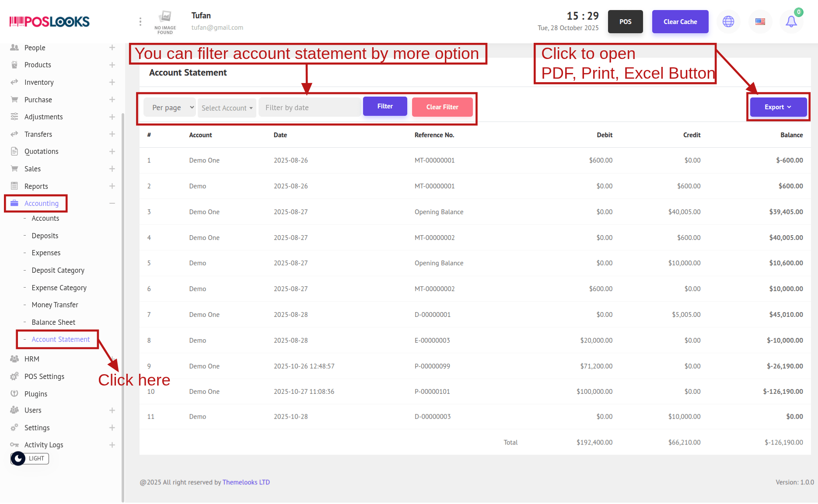Screen dimensions: 818x504
Task: Click the US flag language icon
Action: (760, 21)
